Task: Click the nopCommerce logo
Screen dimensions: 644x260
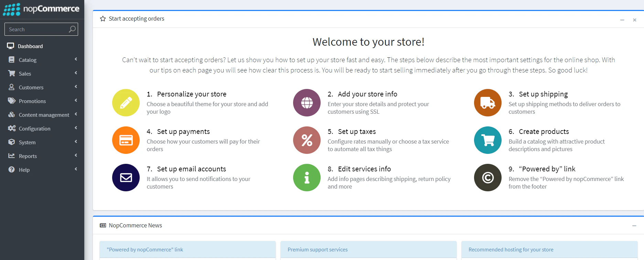Action: [41, 9]
